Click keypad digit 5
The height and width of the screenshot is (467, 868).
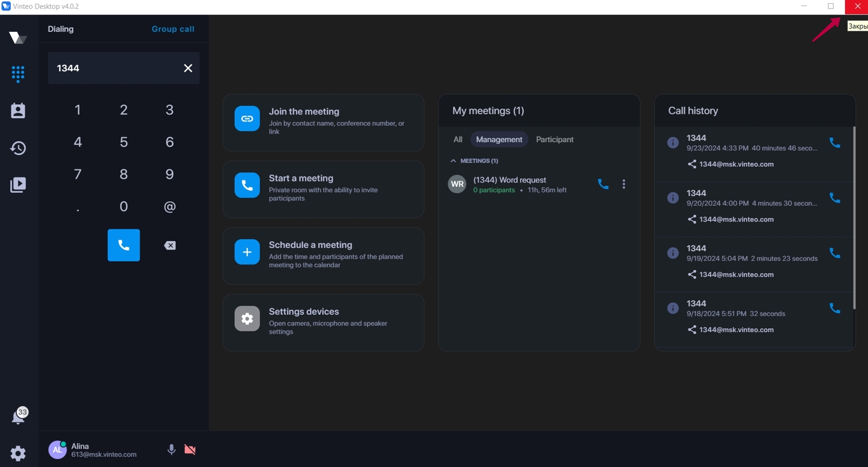click(124, 142)
